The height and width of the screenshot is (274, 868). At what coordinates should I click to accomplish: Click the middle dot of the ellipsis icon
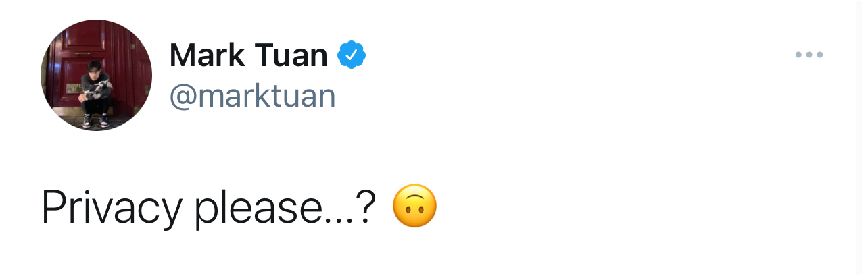(809, 55)
